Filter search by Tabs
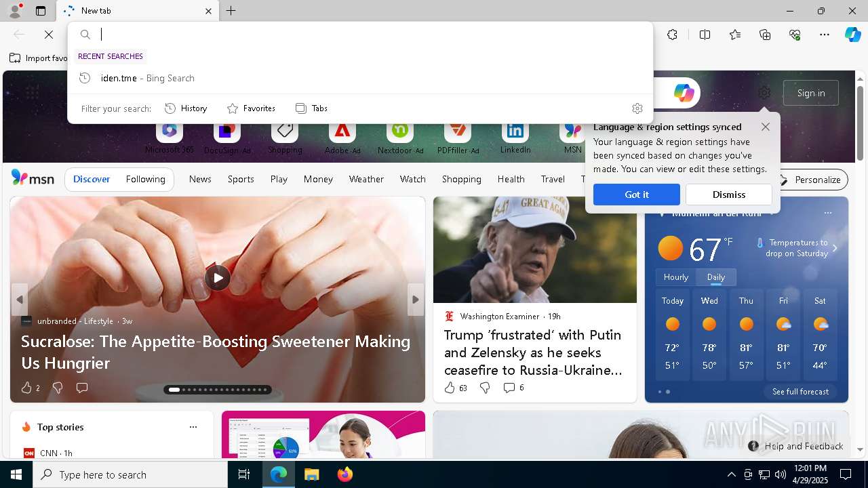This screenshot has width=868, height=488. click(x=311, y=108)
